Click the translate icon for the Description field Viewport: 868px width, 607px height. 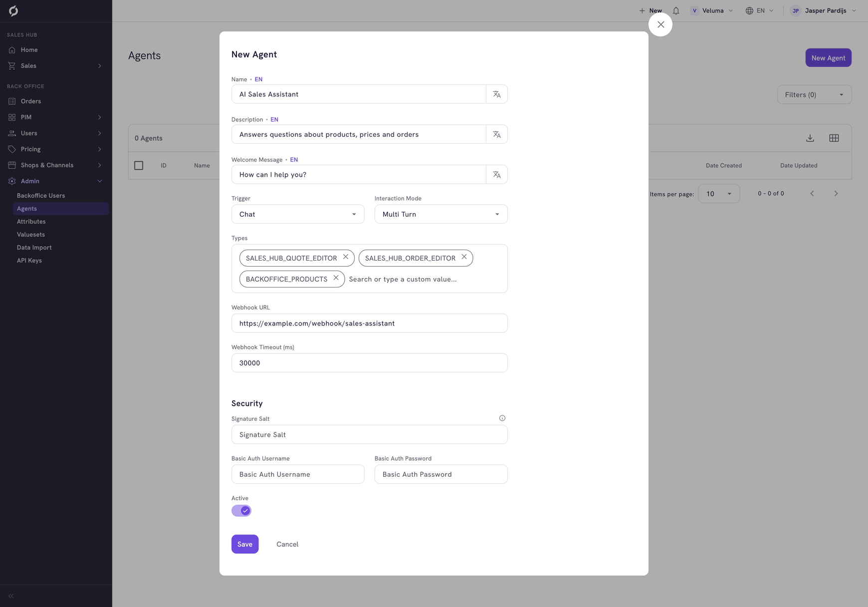497,134
